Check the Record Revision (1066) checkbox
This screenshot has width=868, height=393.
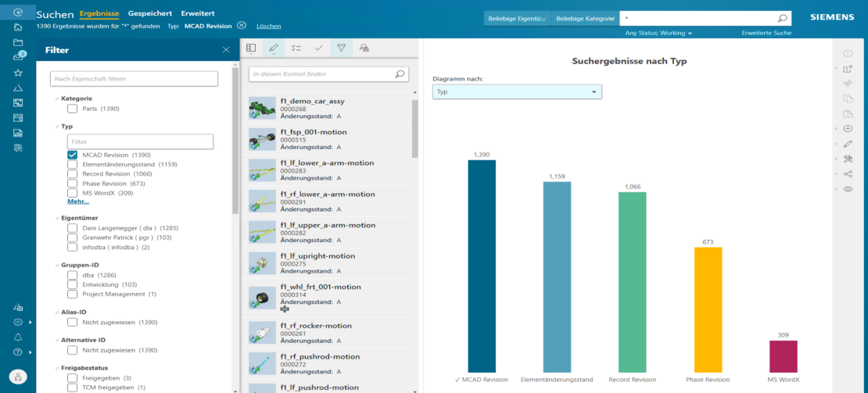coord(72,173)
